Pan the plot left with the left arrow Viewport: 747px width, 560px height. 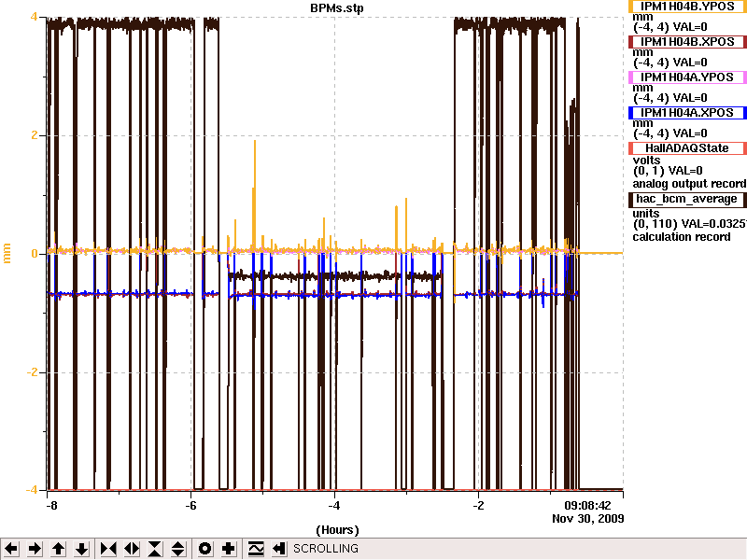[11, 549]
